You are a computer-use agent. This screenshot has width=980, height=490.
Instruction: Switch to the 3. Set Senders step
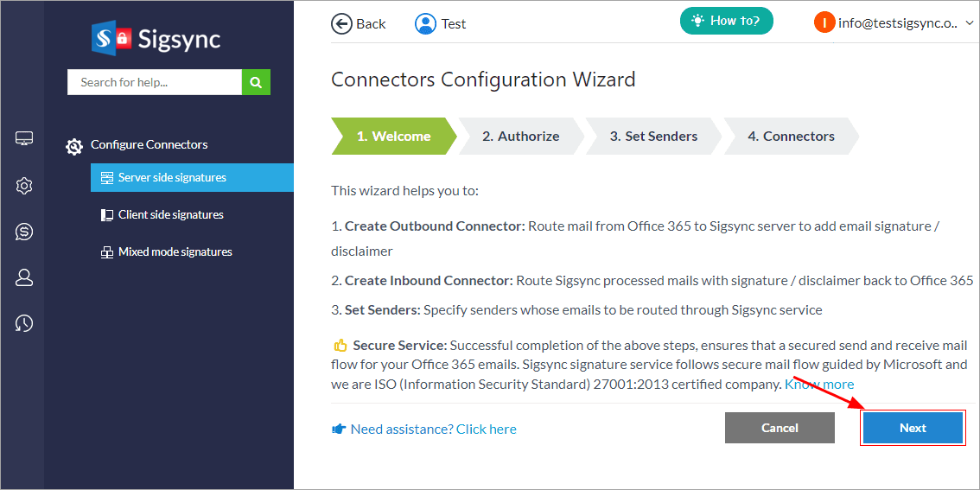653,137
